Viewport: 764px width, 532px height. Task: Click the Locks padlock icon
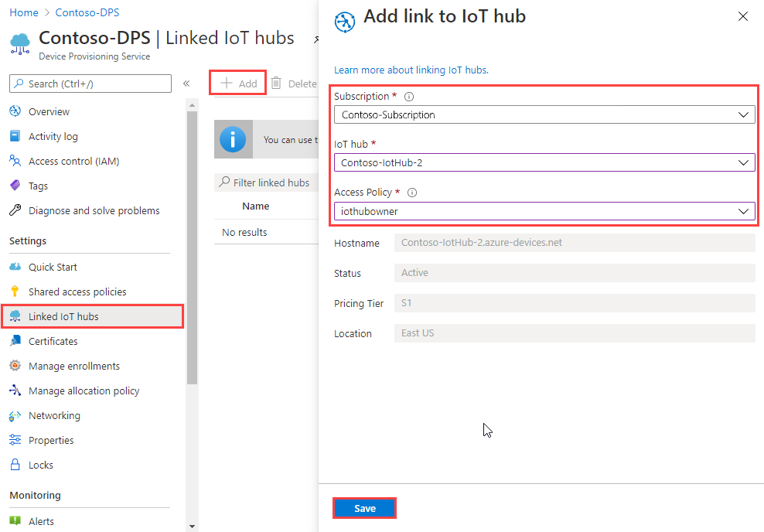15,464
